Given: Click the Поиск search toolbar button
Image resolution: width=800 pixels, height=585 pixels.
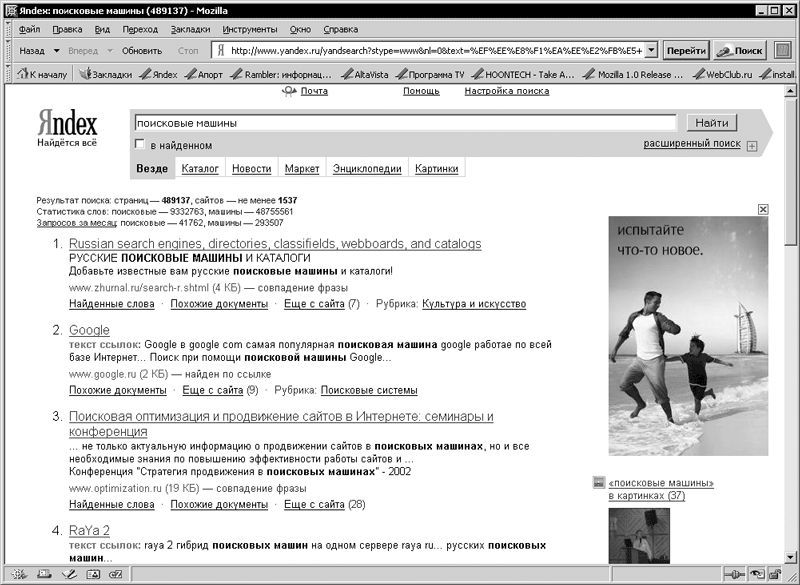Looking at the screenshot, I should (741, 50).
